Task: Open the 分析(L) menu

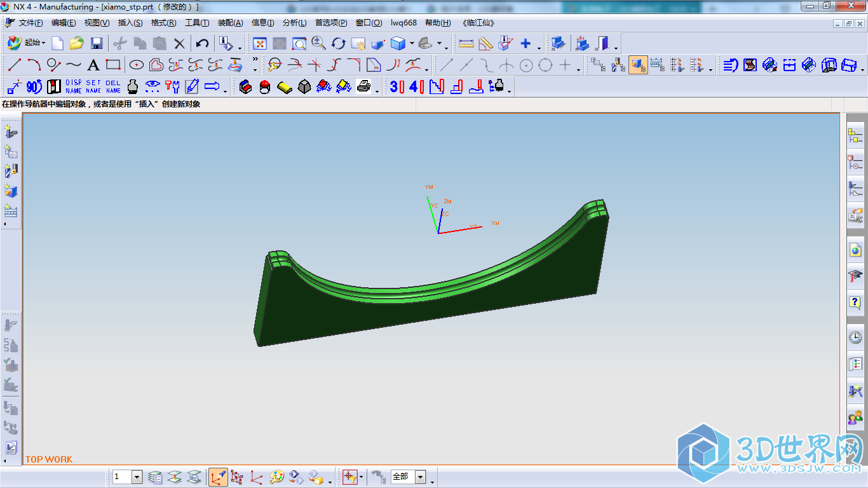Action: [x=294, y=23]
